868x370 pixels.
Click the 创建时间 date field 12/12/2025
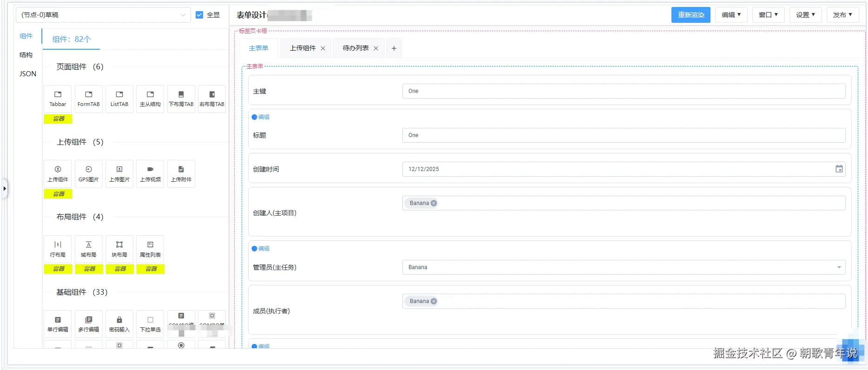coord(624,169)
